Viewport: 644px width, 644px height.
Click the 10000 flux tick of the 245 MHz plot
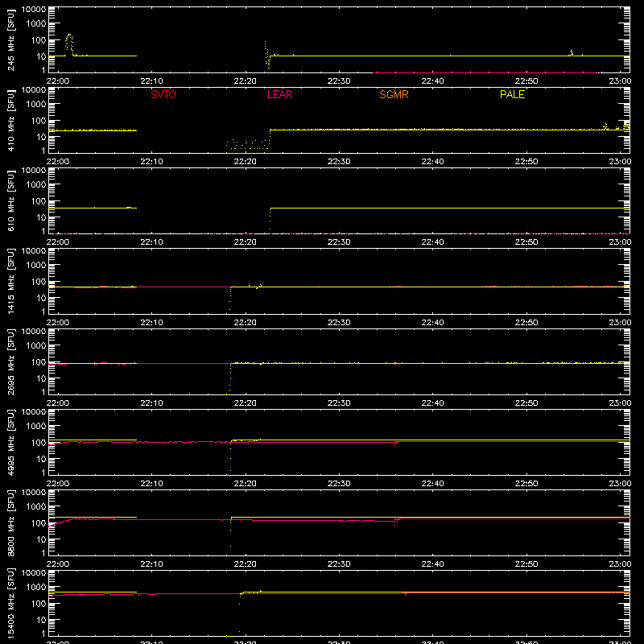point(34,10)
